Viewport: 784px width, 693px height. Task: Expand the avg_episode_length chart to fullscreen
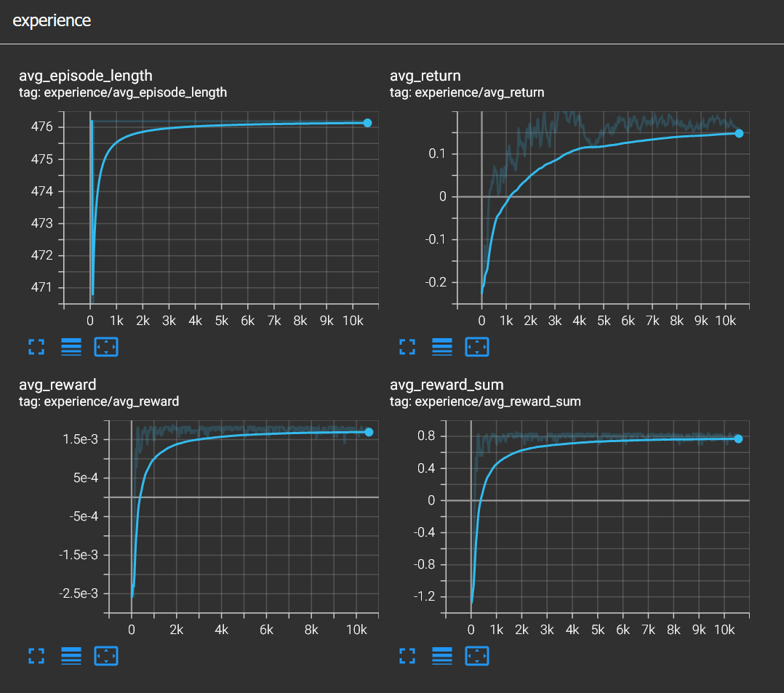(36, 347)
